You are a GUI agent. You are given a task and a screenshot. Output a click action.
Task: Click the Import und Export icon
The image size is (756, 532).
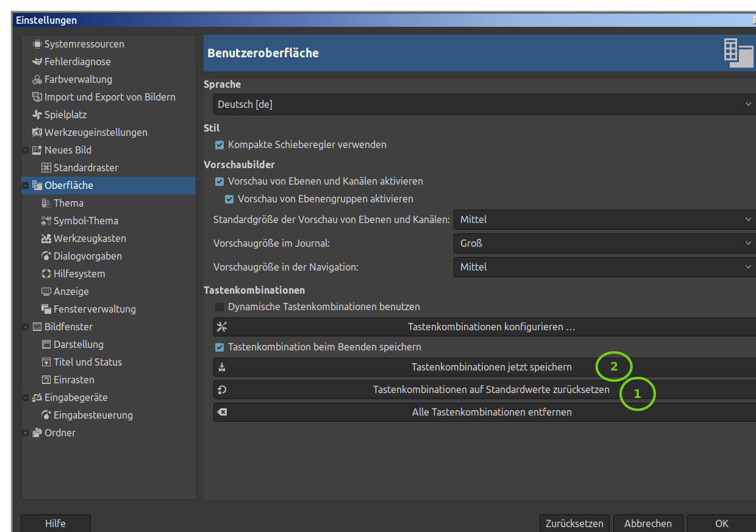37,98
